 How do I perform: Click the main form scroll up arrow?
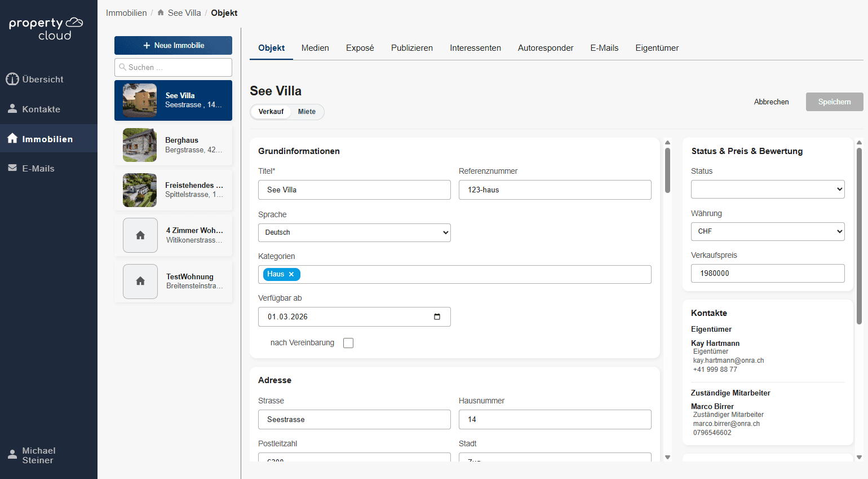(667, 143)
